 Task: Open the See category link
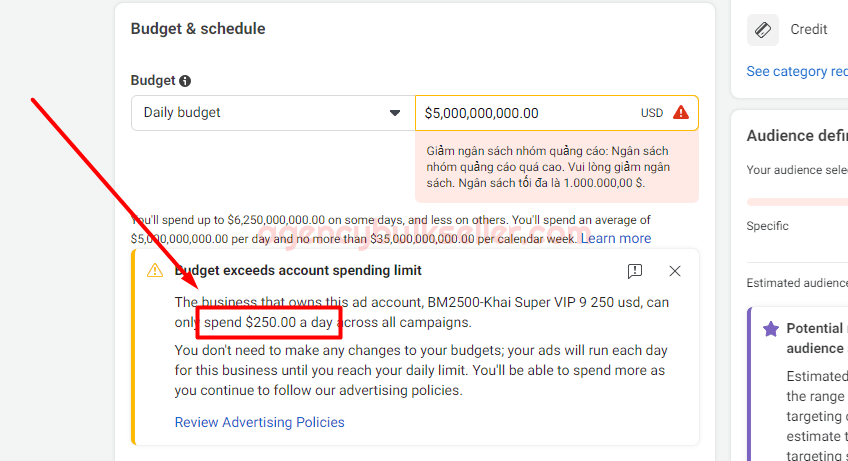(x=796, y=71)
